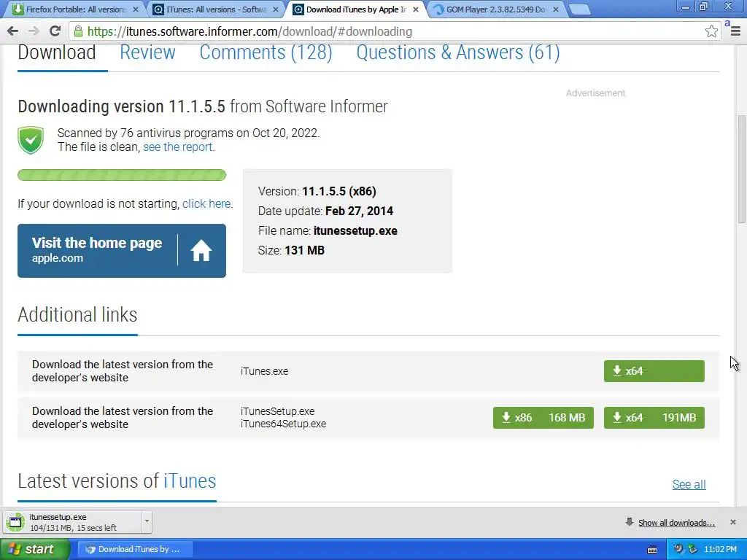Click the 'iTunes64Setup.exe' file name
Viewport: 747px width, 560px height.
tap(284, 424)
